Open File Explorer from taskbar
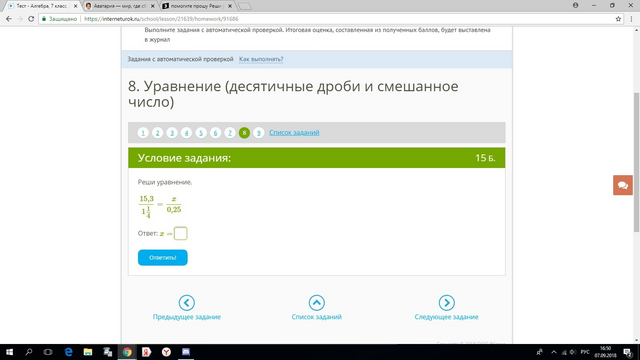Screen dimensions: 640x360 [x=88, y=352]
